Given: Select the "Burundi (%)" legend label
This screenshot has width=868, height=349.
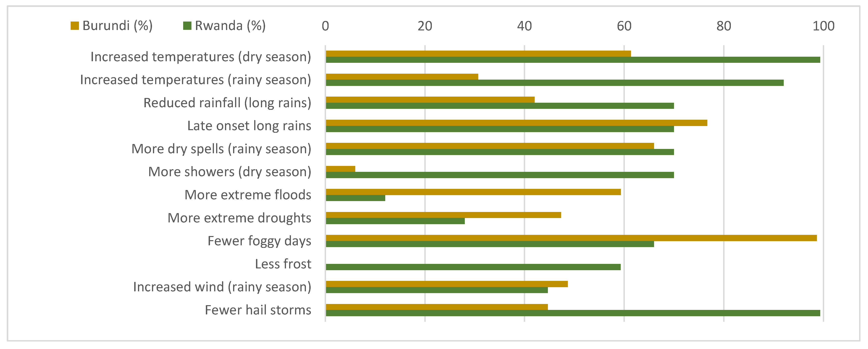Looking at the screenshot, I should pos(117,26).
